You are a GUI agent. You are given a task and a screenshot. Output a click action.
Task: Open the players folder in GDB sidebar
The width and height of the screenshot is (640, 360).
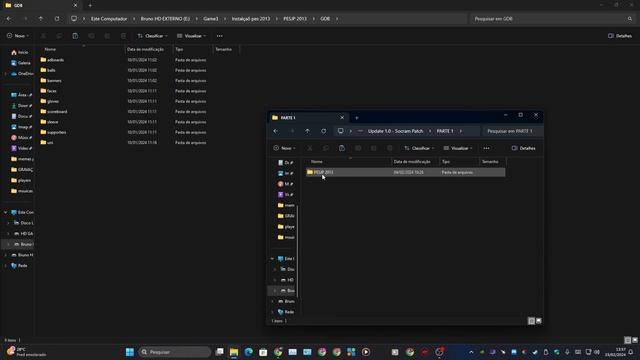[x=21, y=180]
